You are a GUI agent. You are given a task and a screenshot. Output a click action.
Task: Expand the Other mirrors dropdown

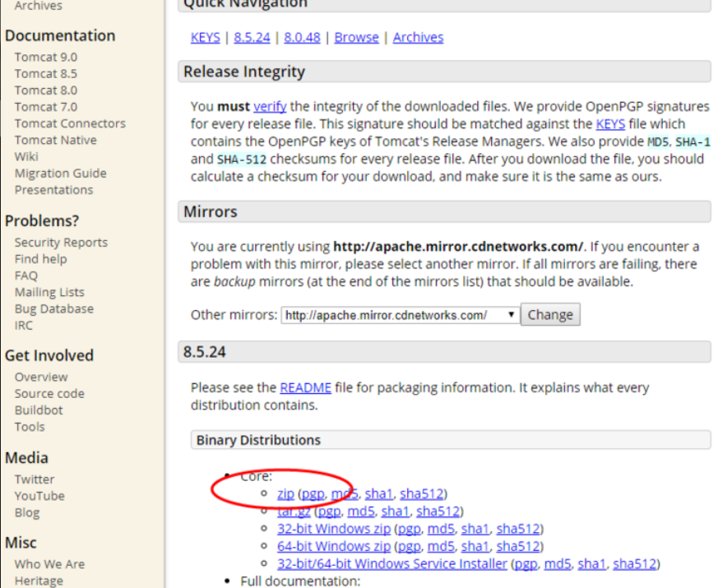(401, 315)
